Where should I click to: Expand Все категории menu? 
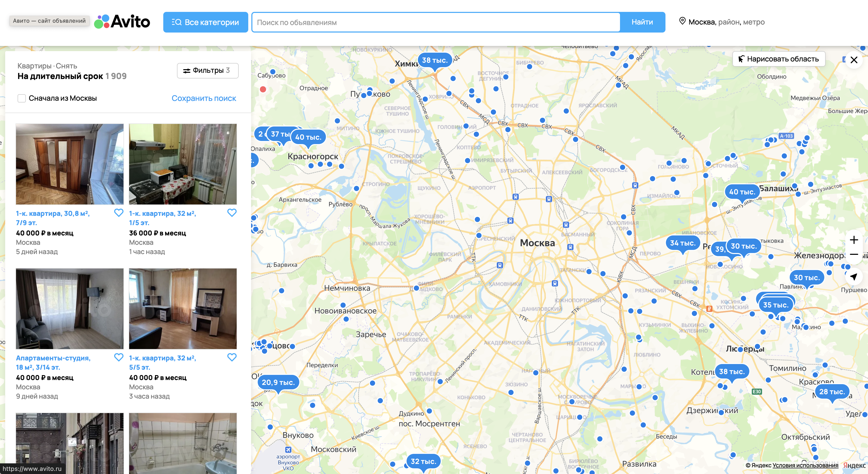pyautogui.click(x=206, y=22)
